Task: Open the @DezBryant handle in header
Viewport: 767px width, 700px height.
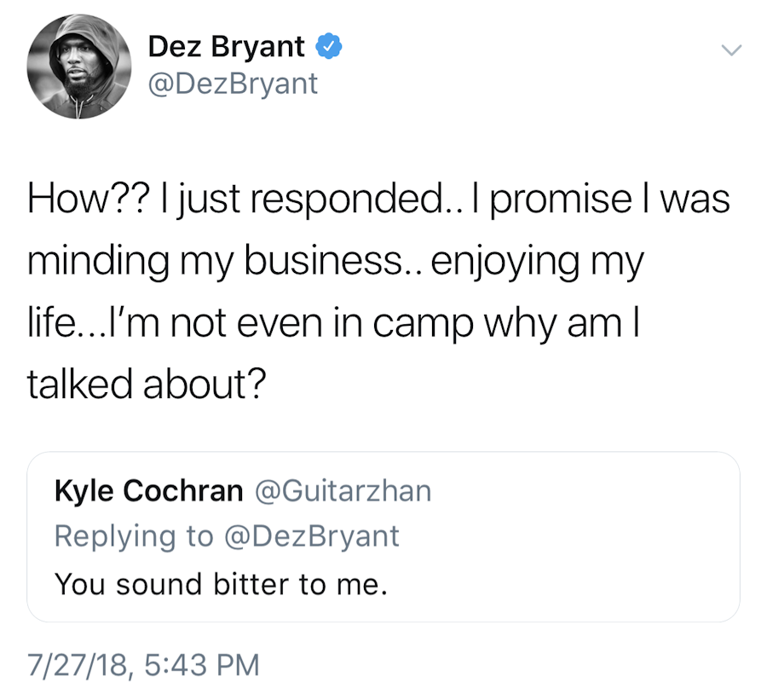Action: coord(233,84)
